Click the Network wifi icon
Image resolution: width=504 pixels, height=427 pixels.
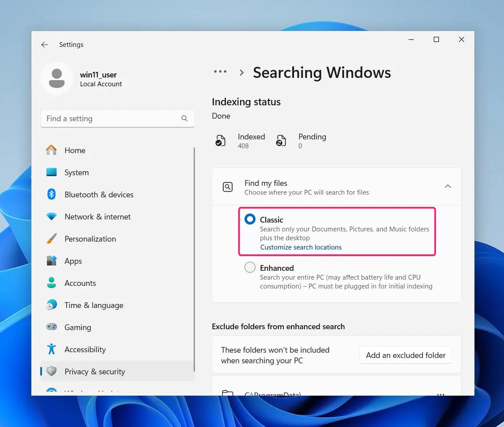(51, 216)
